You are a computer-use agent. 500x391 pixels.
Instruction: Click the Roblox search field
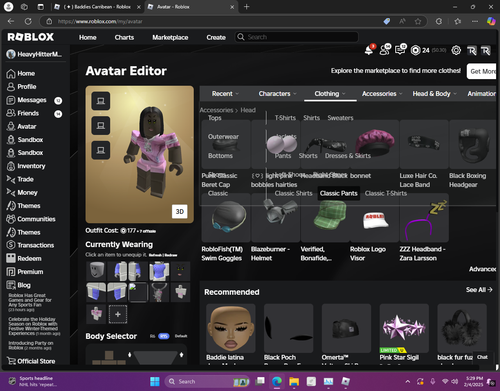(297, 37)
